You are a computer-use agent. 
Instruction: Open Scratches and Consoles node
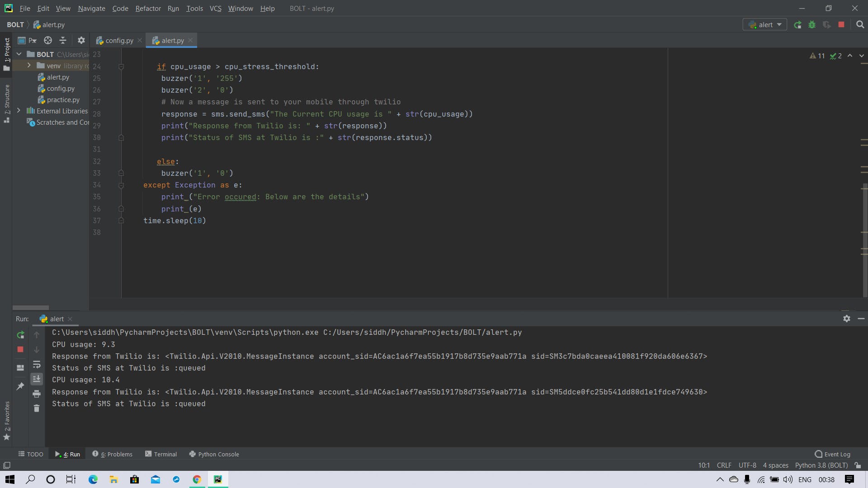[x=58, y=122]
